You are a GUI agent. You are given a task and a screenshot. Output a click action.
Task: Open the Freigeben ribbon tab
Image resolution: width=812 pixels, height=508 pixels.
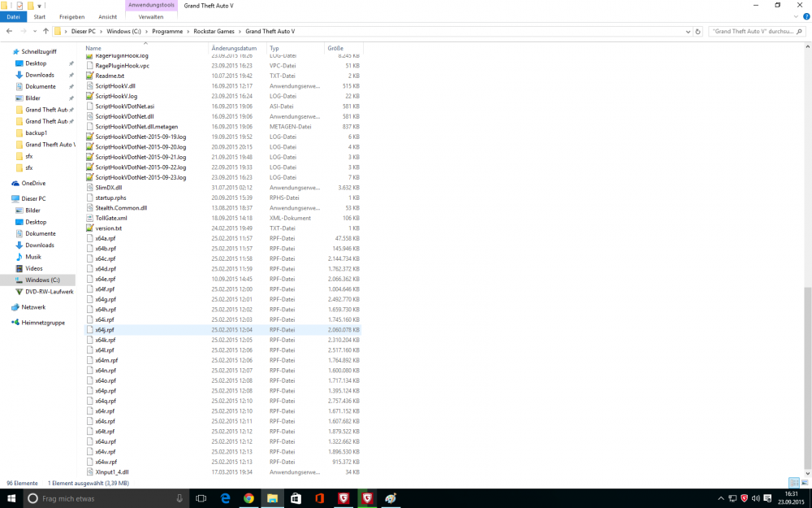point(71,16)
